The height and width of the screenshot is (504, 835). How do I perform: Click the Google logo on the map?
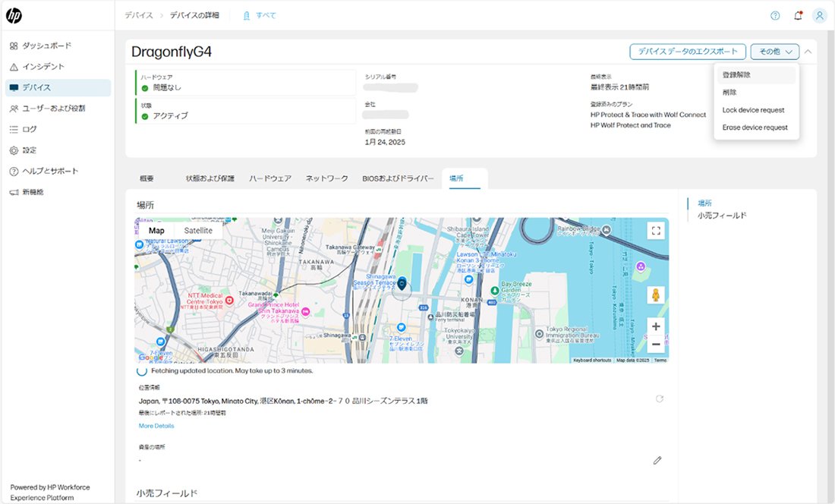point(151,358)
